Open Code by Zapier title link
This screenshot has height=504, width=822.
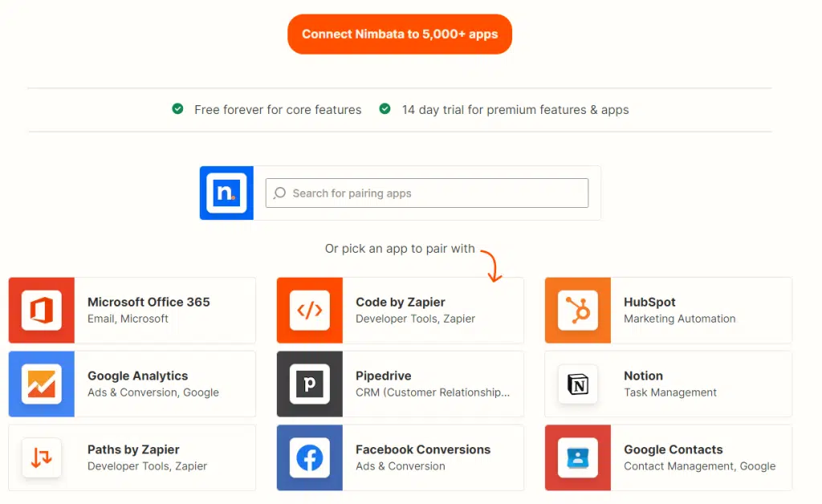[400, 302]
